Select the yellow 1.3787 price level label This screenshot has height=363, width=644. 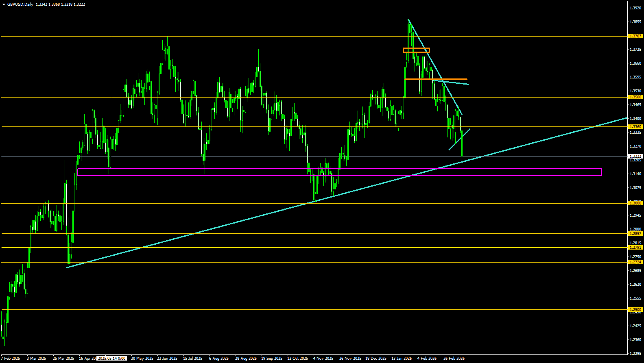635,36
